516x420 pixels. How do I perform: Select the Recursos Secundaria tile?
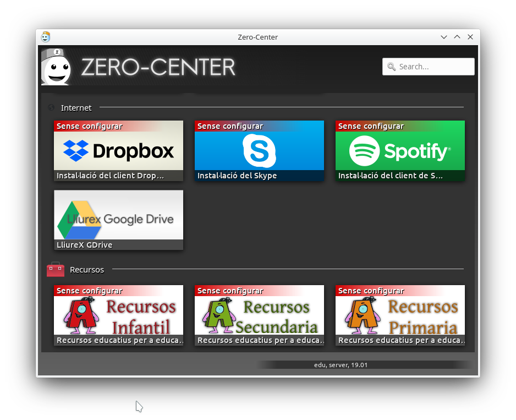[x=259, y=315]
